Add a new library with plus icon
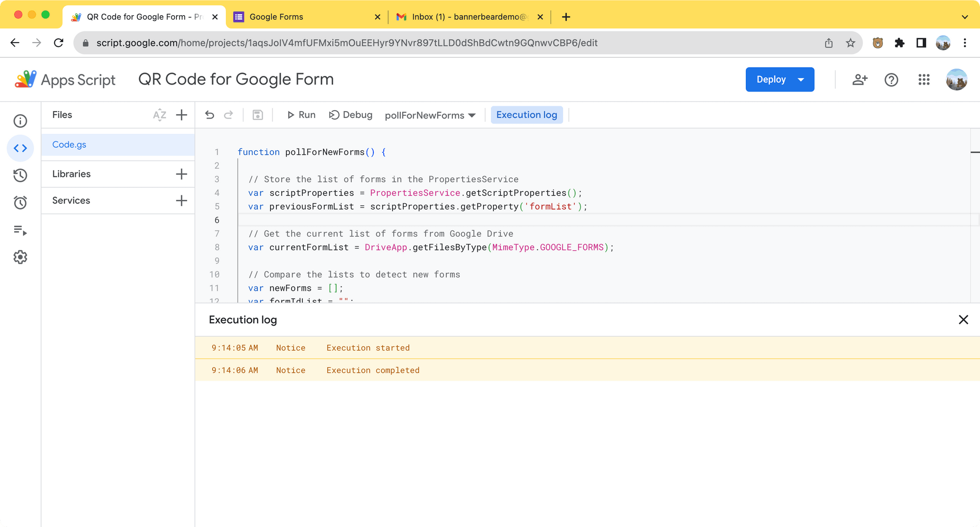The height and width of the screenshot is (527, 980). click(181, 173)
